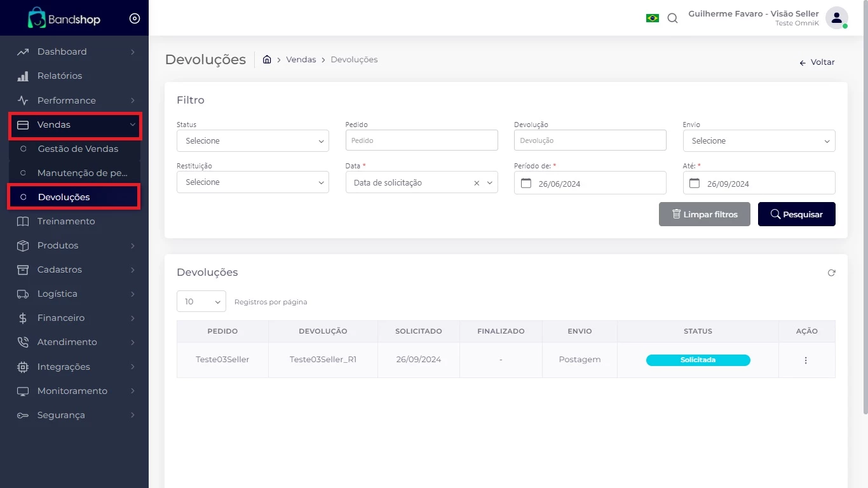Click the home icon in breadcrumb
Viewport: 868px width, 488px height.
[x=267, y=60]
